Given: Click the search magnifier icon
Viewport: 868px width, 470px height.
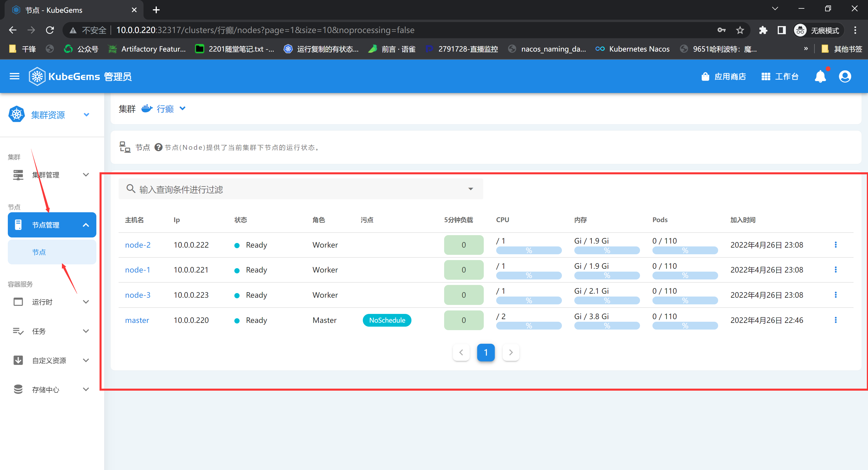Looking at the screenshot, I should [x=131, y=189].
